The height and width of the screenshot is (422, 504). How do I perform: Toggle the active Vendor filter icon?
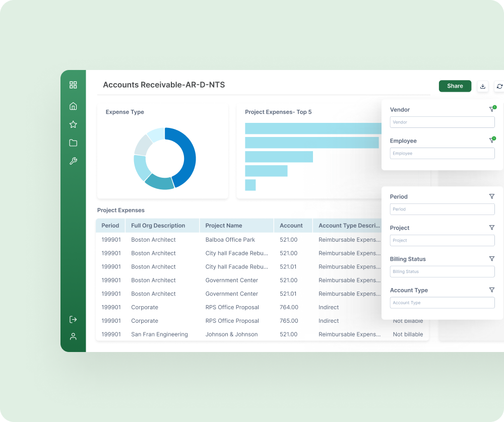pos(492,109)
